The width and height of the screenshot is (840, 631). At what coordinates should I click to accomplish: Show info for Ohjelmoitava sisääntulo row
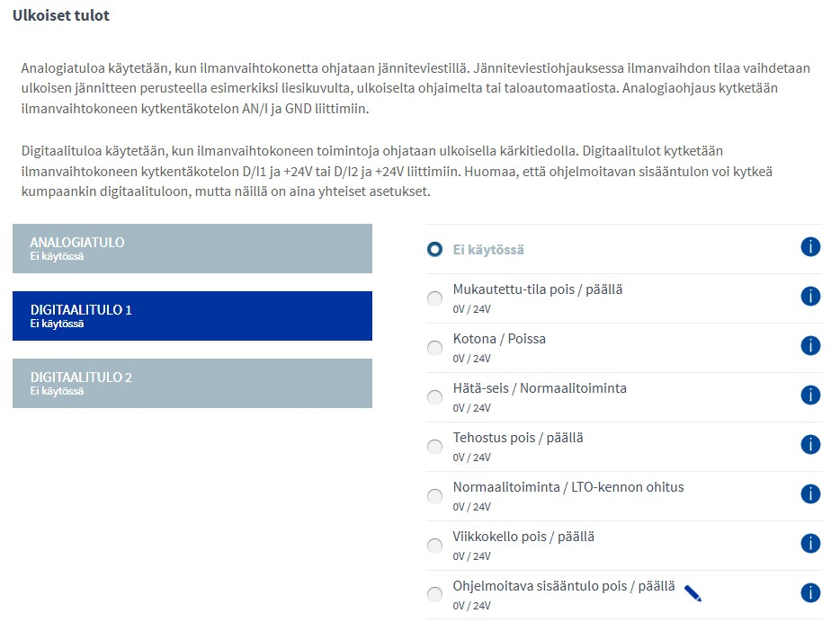click(x=810, y=592)
